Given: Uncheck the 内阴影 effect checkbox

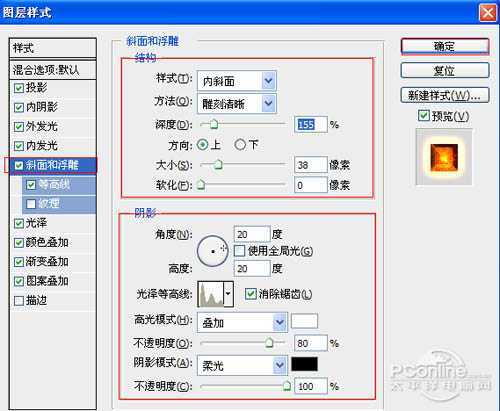Looking at the screenshot, I should click(x=19, y=107).
